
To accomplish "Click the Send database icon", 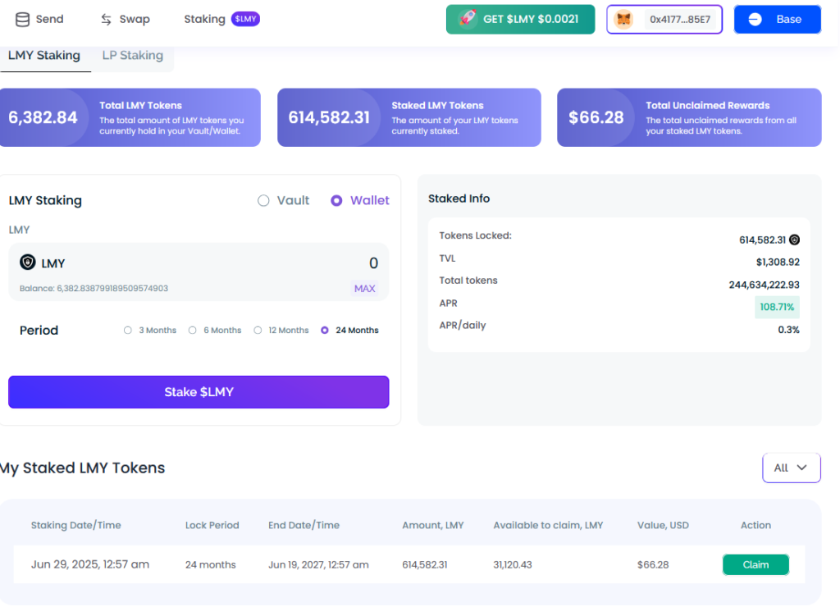I will [x=23, y=19].
